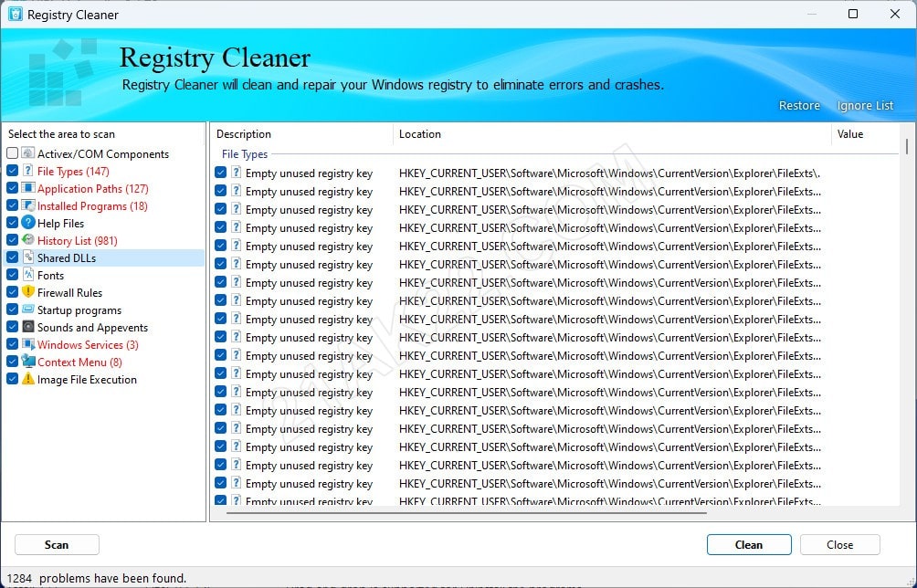
Task: Uncheck the Image File Execution checkbox
Action: (x=12, y=379)
